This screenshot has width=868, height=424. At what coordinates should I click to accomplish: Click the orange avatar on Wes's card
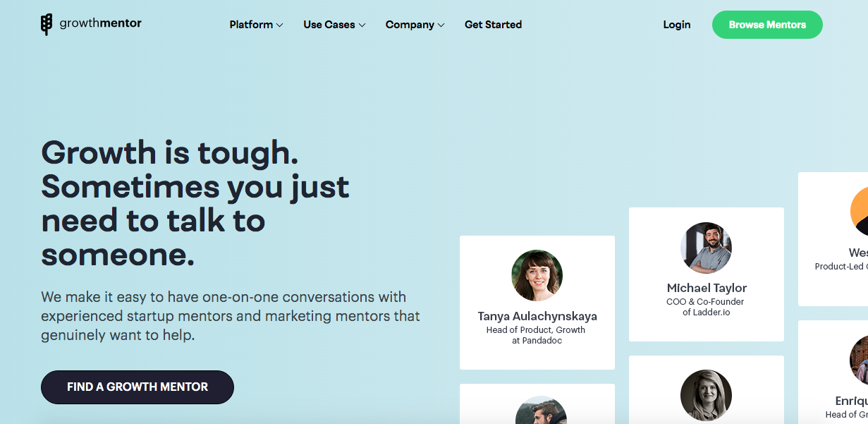(859, 211)
